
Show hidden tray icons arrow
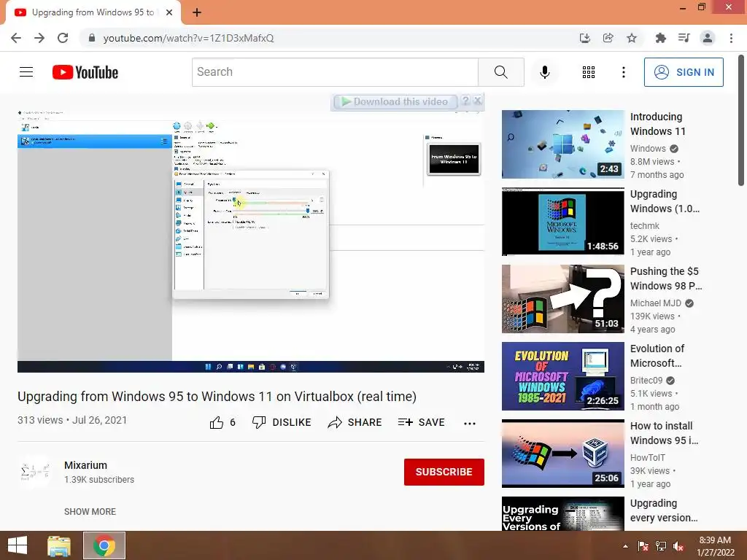[625, 546]
